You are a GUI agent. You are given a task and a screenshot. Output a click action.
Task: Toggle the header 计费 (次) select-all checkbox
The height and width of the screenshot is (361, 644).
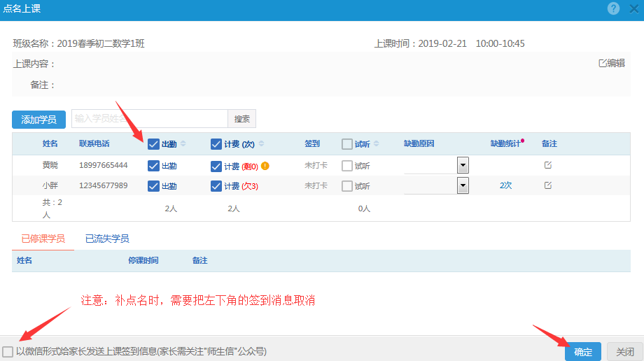click(x=216, y=143)
